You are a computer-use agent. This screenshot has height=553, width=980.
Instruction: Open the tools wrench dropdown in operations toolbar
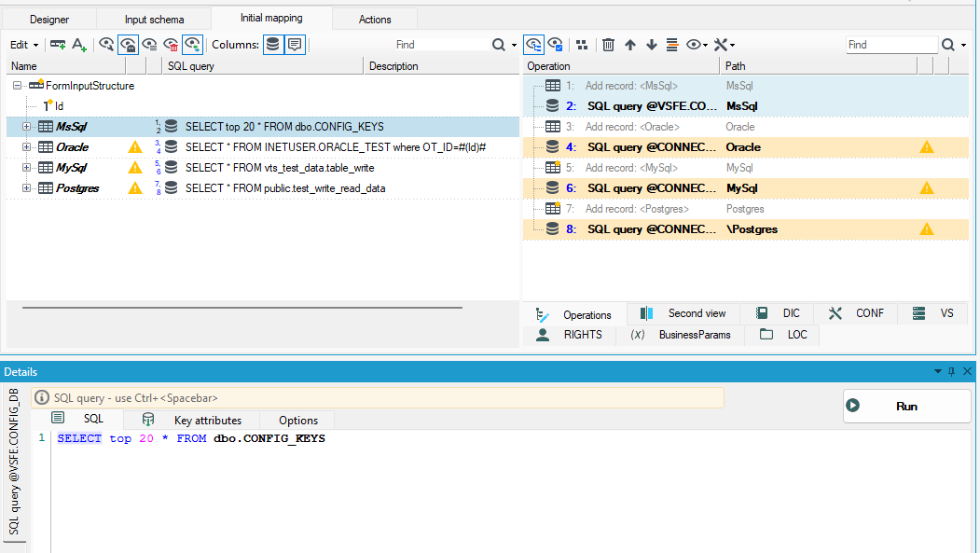(725, 45)
